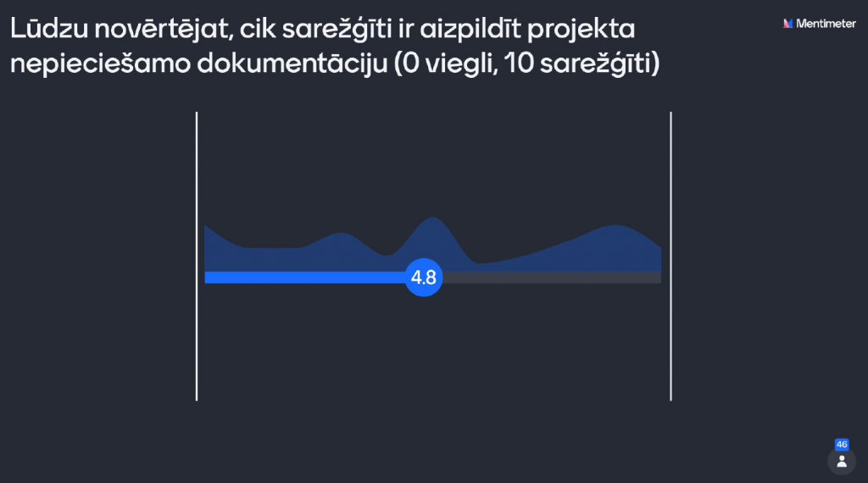This screenshot has width=868, height=483.
Task: Click the "(0 viegli, 10 sarežģīti)" scale hint
Action: [x=526, y=65]
